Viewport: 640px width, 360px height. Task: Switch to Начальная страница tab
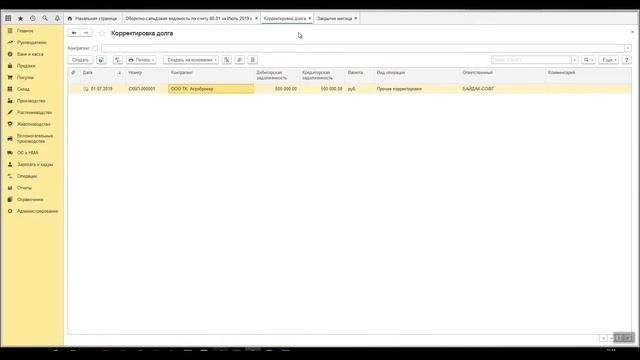point(93,18)
